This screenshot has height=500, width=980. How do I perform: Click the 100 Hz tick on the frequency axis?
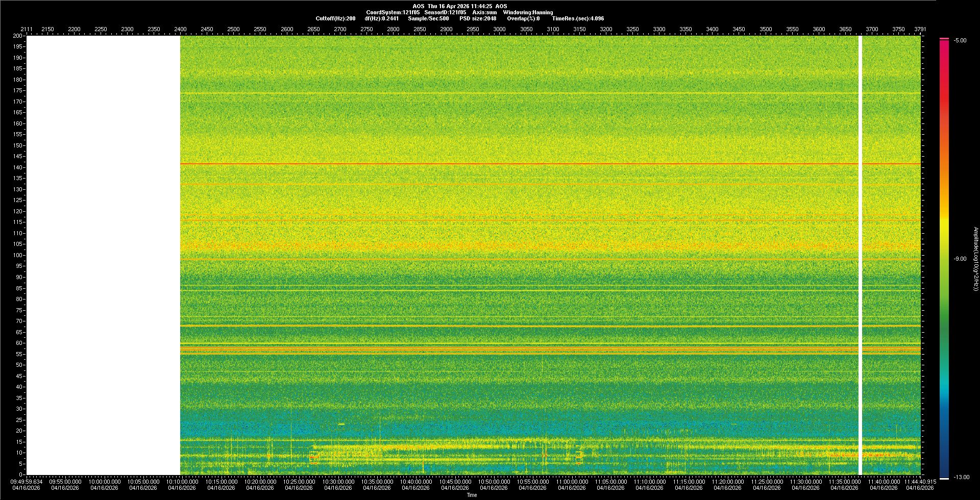[18, 255]
